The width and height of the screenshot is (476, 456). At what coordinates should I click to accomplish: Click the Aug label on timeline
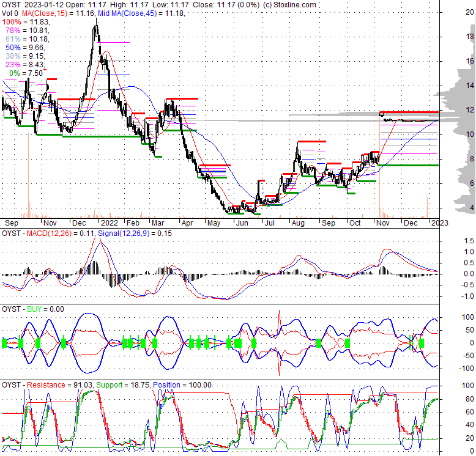pos(298,223)
